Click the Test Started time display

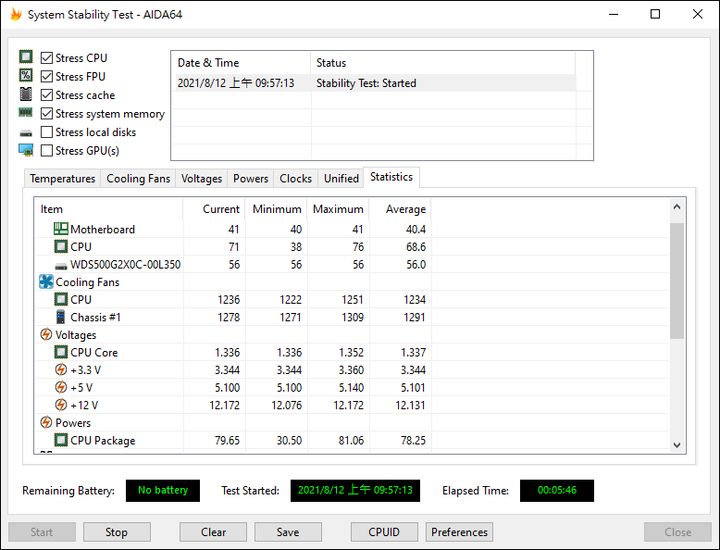[355, 490]
